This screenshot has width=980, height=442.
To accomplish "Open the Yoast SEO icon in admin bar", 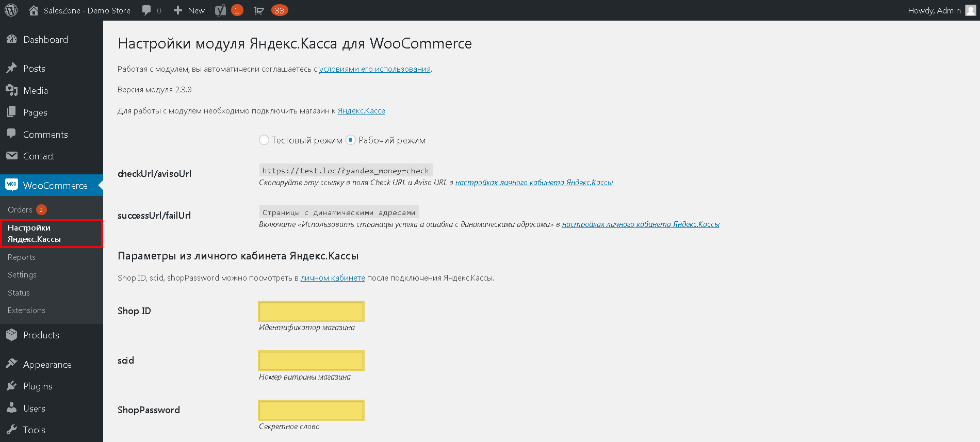I will pyautogui.click(x=221, y=10).
